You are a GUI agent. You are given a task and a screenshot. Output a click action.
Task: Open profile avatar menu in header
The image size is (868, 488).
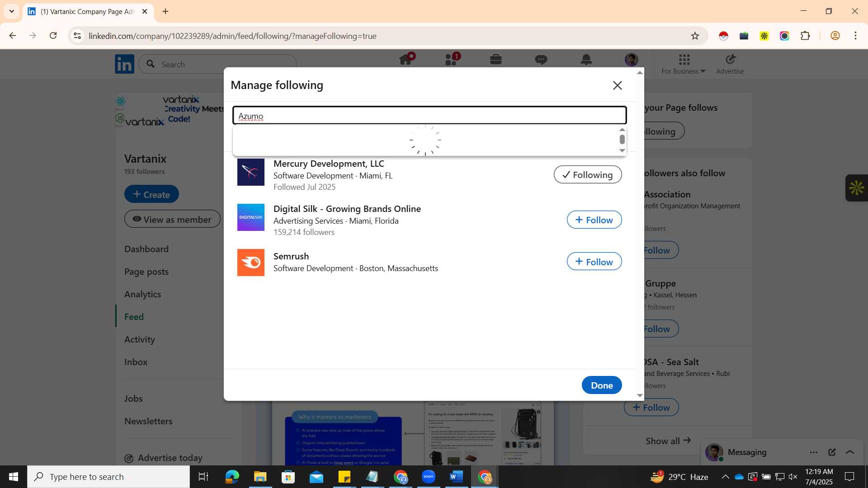(632, 60)
